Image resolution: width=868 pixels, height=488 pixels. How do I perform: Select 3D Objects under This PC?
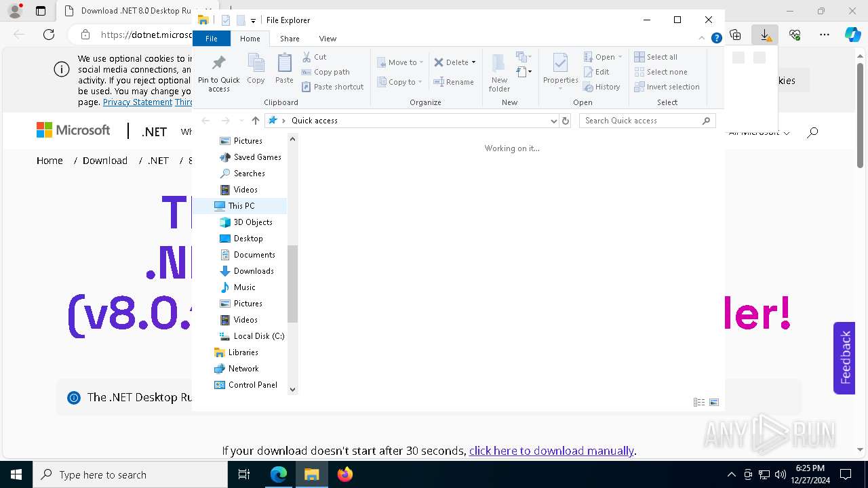click(246, 222)
